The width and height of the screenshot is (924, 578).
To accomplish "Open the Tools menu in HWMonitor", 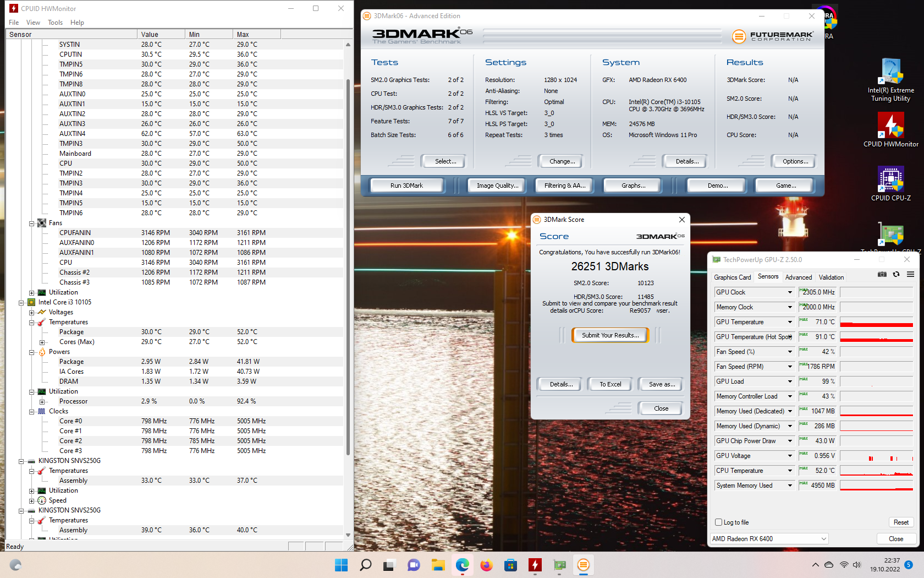I will [55, 23].
